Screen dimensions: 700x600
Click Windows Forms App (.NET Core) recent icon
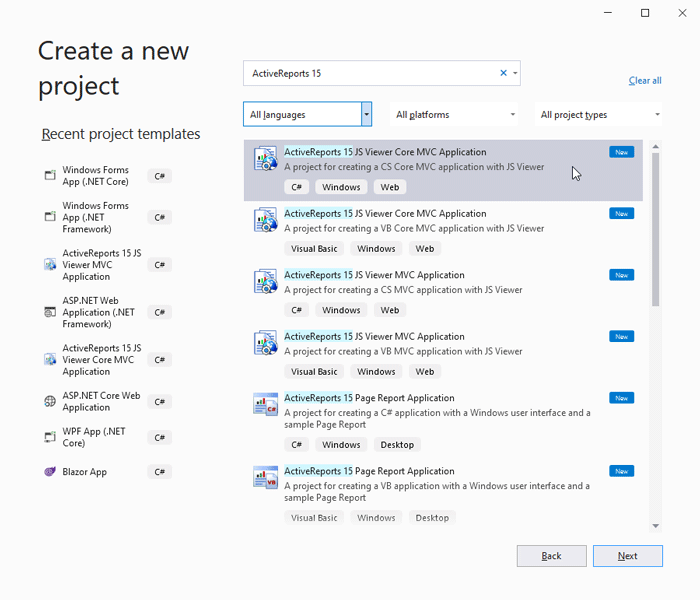coord(50,175)
